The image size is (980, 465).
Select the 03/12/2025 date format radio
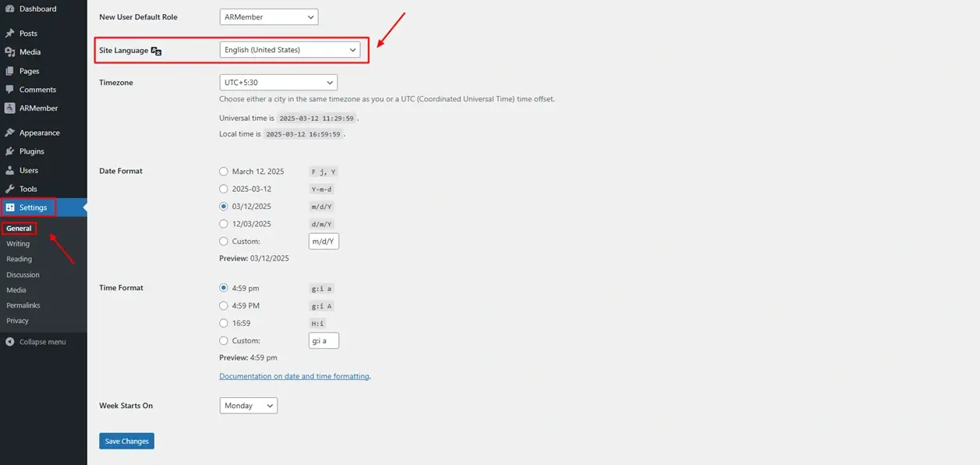(x=224, y=207)
